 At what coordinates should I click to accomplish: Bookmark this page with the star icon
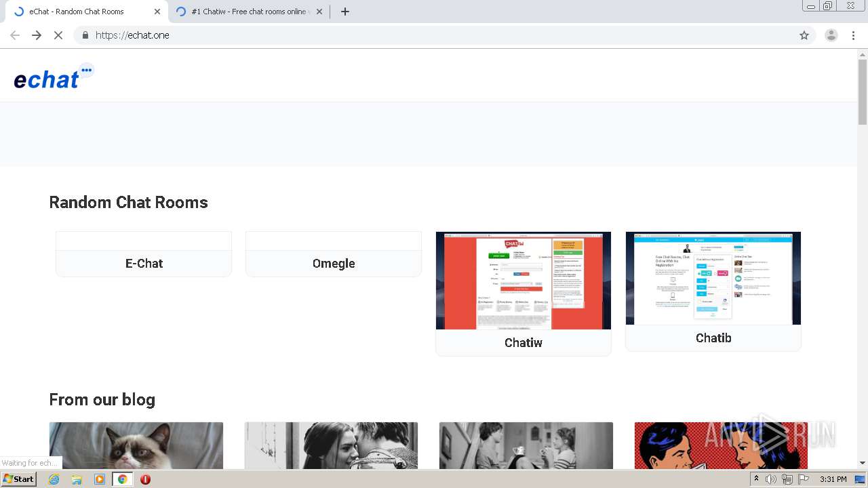[x=804, y=35]
